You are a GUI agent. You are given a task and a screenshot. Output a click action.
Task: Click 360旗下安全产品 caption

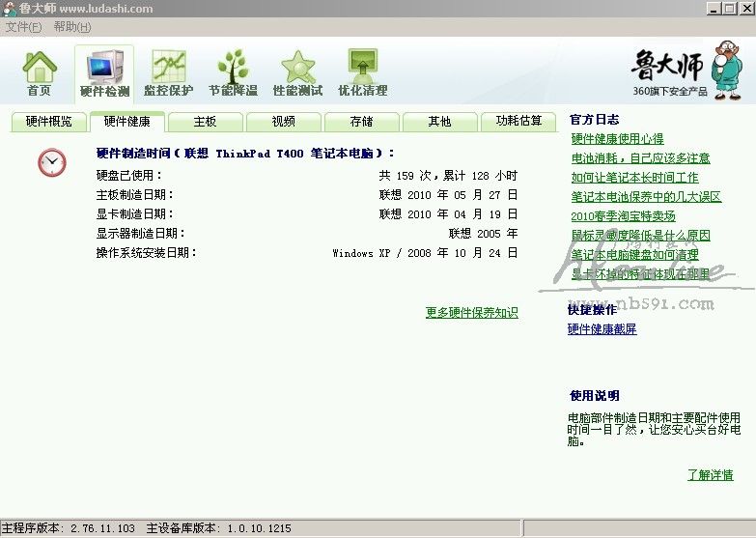[670, 91]
